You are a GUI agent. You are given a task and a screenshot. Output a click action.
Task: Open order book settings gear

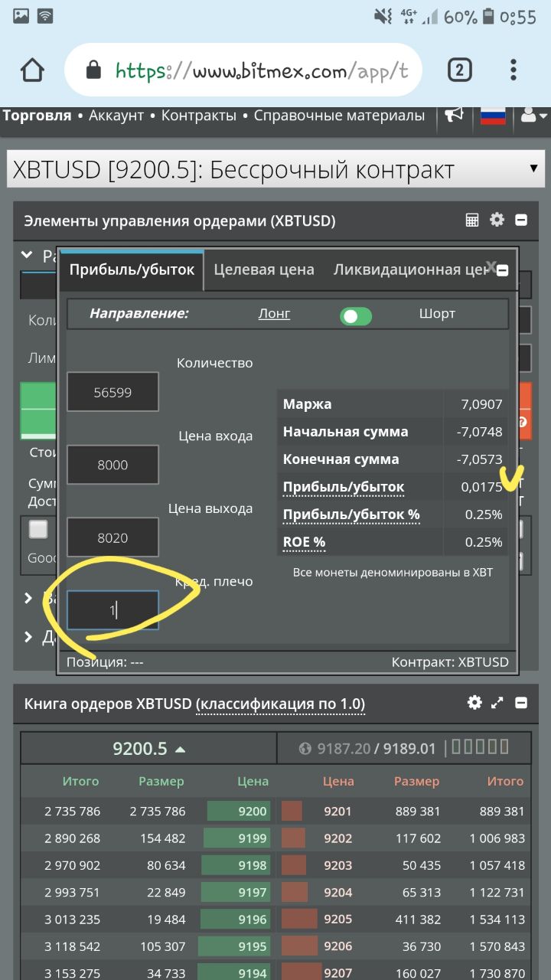[x=475, y=702]
